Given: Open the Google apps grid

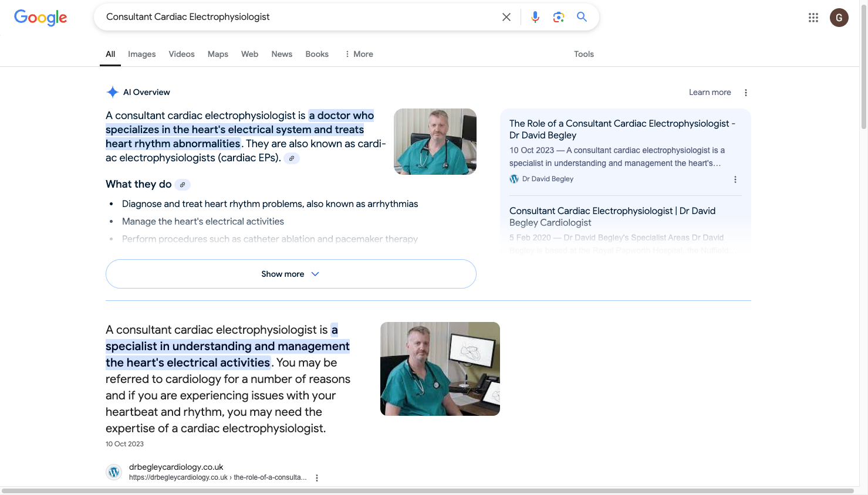Looking at the screenshot, I should pos(813,17).
